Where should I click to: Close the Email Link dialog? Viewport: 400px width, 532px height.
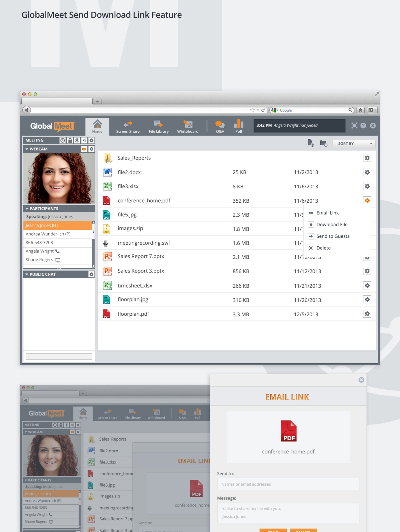pos(361,380)
